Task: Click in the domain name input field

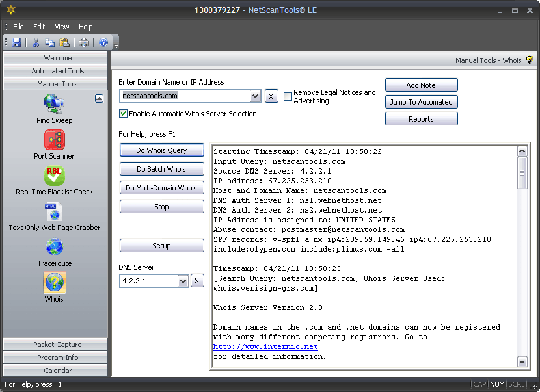Action: 185,96
